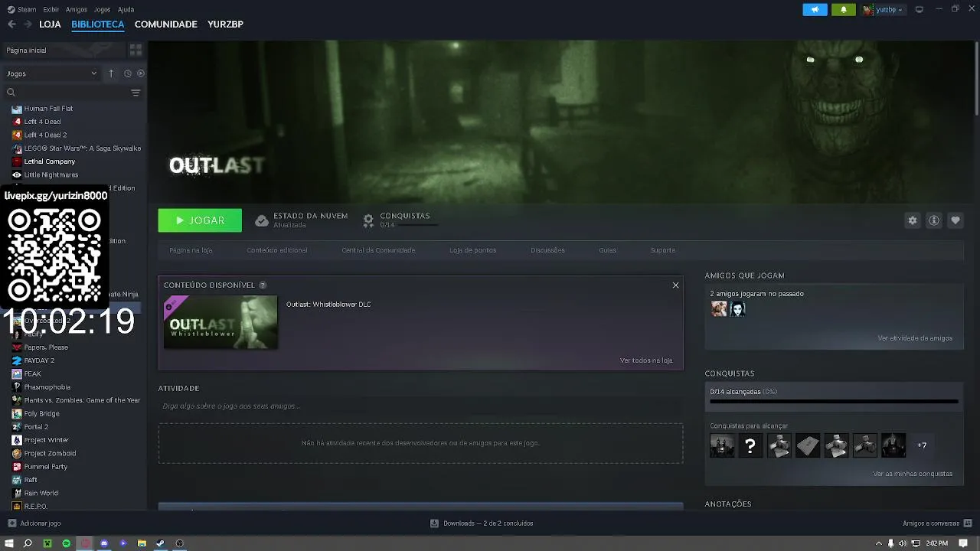The width and height of the screenshot is (980, 551).
Task: Click the activity comment input field
Action: click(420, 406)
